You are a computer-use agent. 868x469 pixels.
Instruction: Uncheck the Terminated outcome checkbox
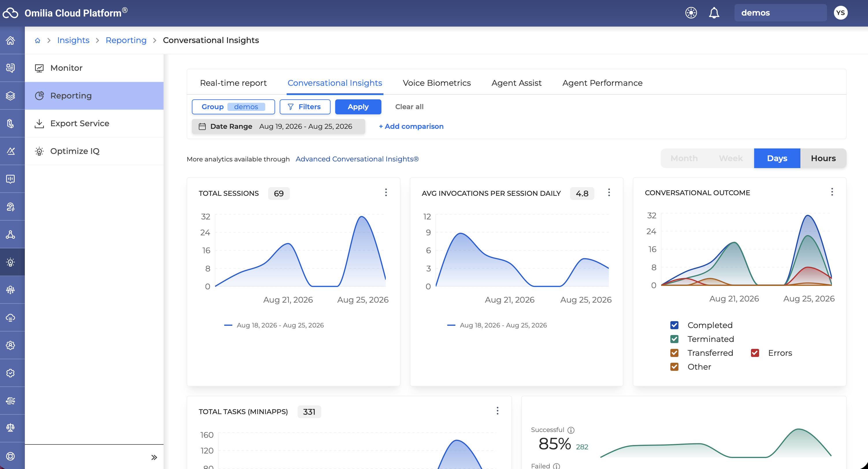(674, 339)
